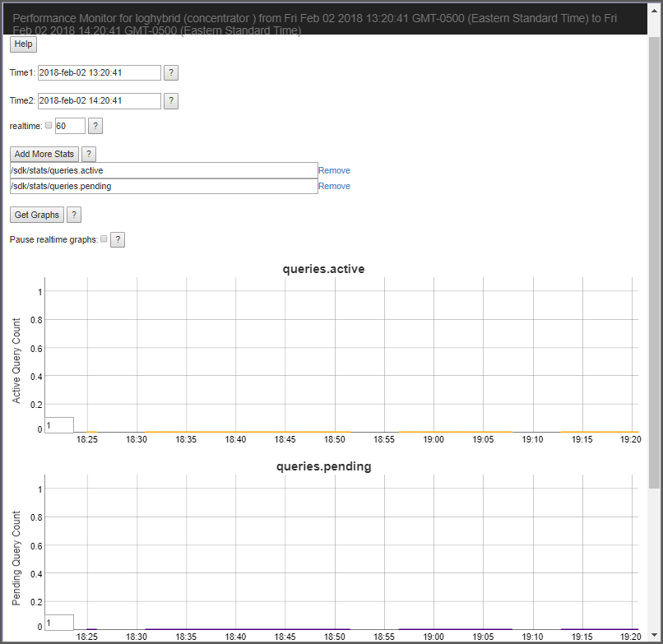Open help for Add More Stats

[x=88, y=154]
